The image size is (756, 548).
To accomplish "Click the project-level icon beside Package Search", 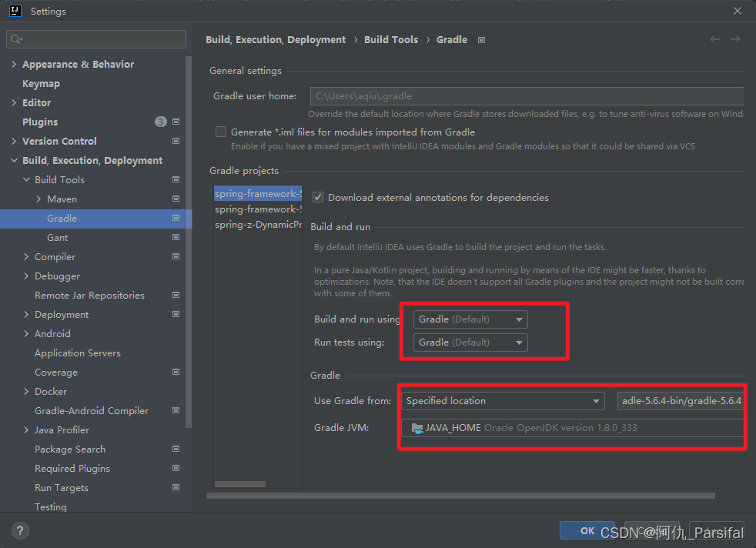I will [x=176, y=449].
